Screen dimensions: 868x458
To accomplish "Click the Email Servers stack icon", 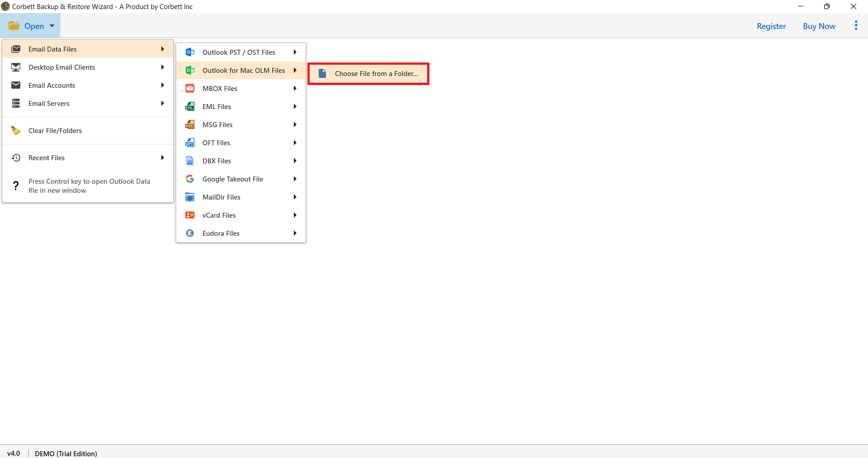I will tap(16, 103).
